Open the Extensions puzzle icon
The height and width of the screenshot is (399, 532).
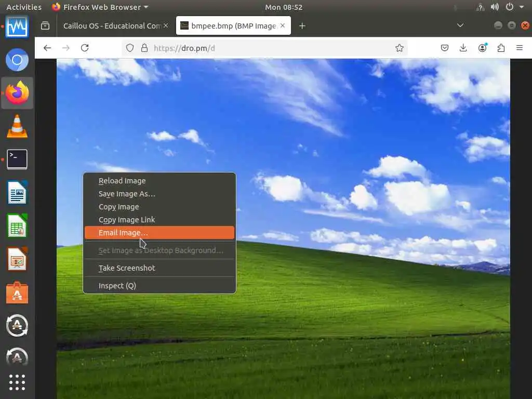(x=501, y=48)
